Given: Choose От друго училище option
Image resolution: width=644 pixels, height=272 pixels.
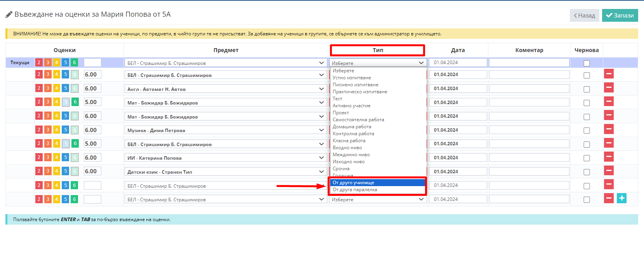Looking at the screenshot, I should [378, 183].
